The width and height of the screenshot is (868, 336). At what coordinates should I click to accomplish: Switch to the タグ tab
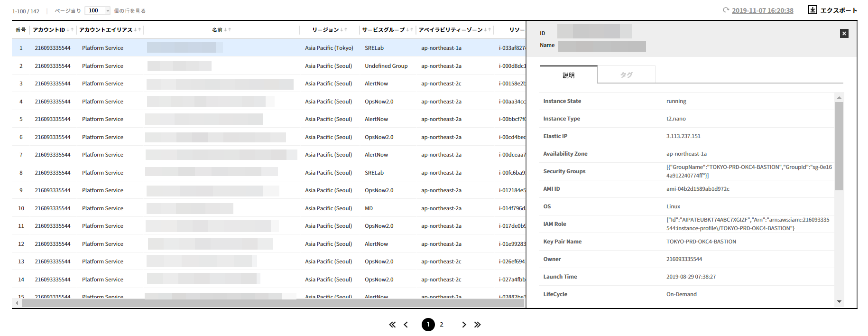[626, 75]
